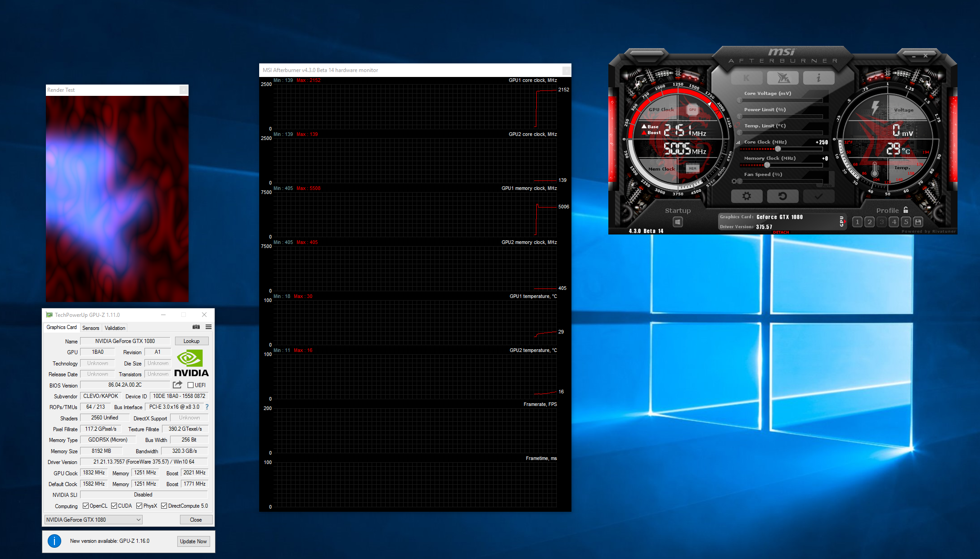Click the NVIDIA logo in GPU-Z
Image resolution: width=980 pixels, height=559 pixels.
pos(191,363)
